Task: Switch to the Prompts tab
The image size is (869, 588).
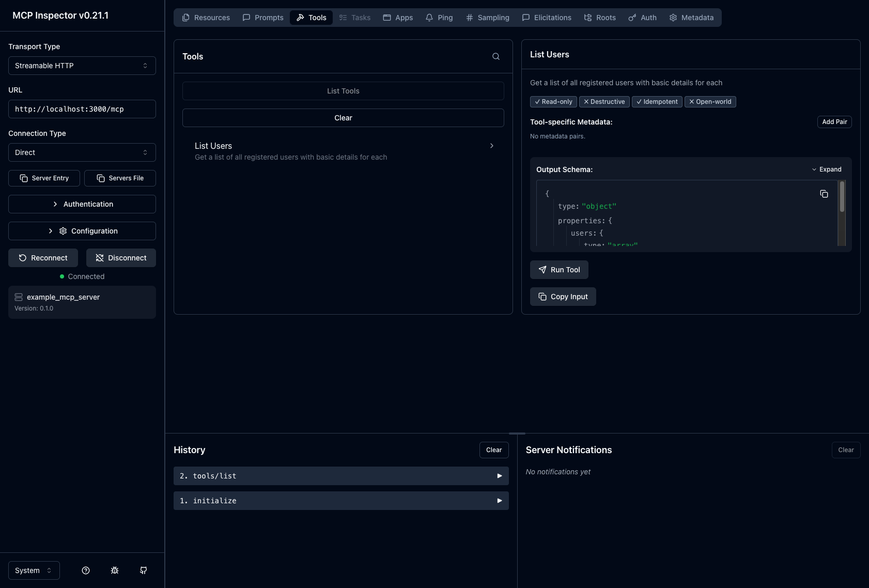Action: click(263, 17)
